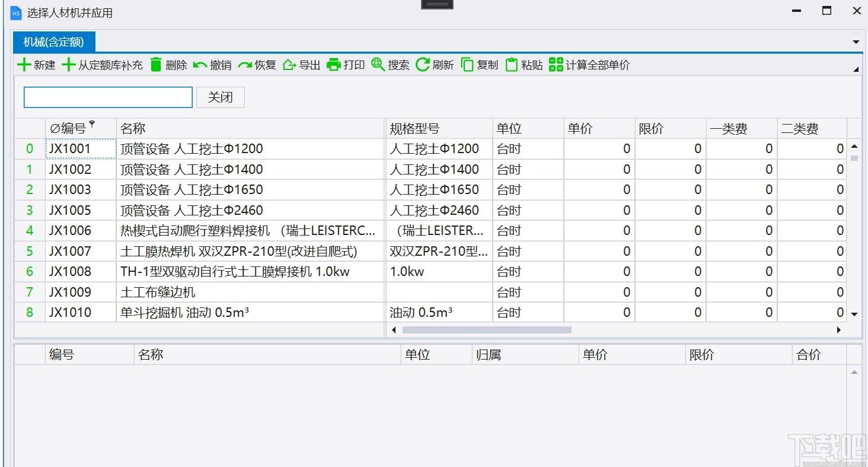Open the tab list dropdown arrow at top right
Screen dimensions: 868x467
(856, 42)
